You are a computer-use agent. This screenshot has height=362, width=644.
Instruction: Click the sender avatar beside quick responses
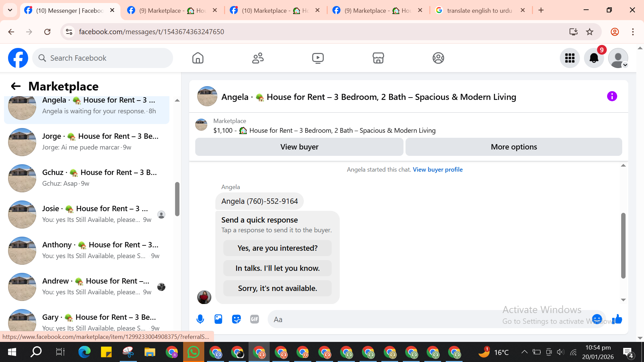pyautogui.click(x=204, y=297)
